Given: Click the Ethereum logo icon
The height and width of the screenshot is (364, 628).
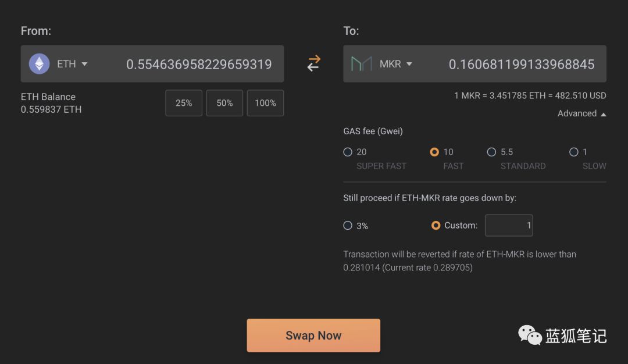Looking at the screenshot, I should (x=40, y=63).
